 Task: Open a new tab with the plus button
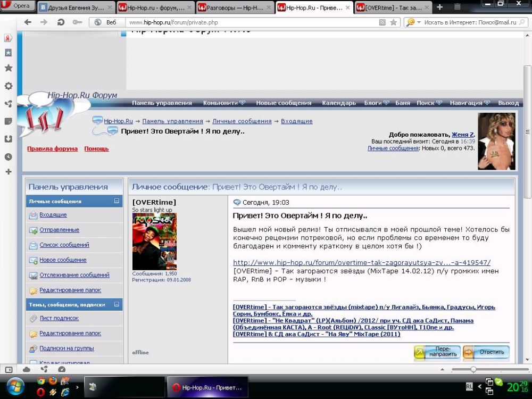click(440, 7)
